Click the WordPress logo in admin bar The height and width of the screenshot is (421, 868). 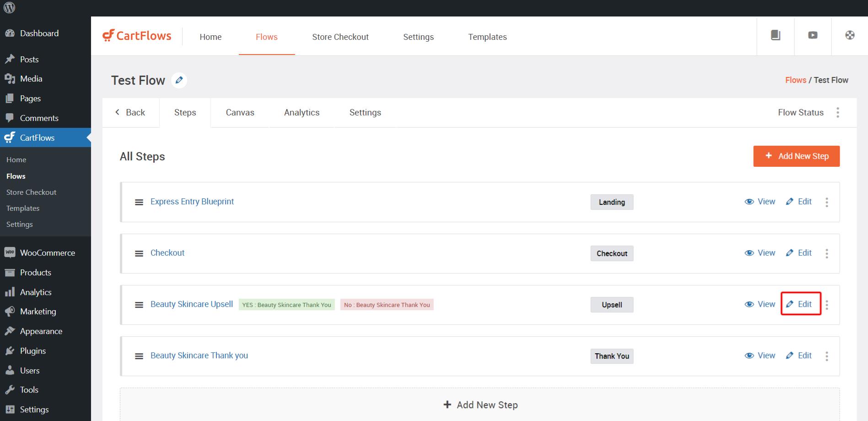(9, 8)
